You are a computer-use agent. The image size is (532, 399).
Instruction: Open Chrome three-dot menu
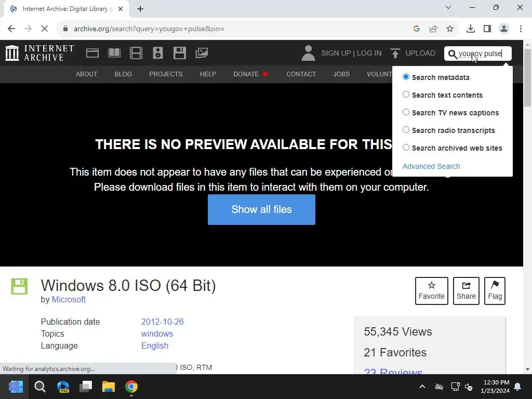(521, 29)
